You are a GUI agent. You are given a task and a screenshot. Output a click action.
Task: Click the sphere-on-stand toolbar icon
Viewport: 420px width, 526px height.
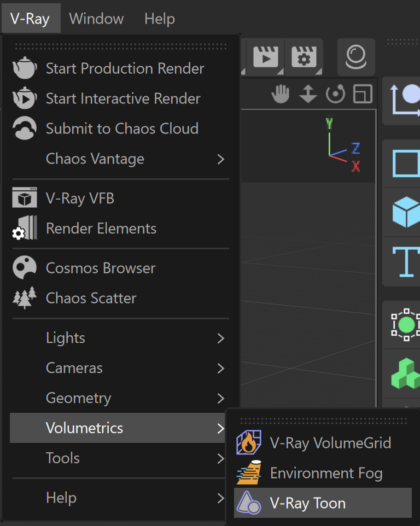356,57
